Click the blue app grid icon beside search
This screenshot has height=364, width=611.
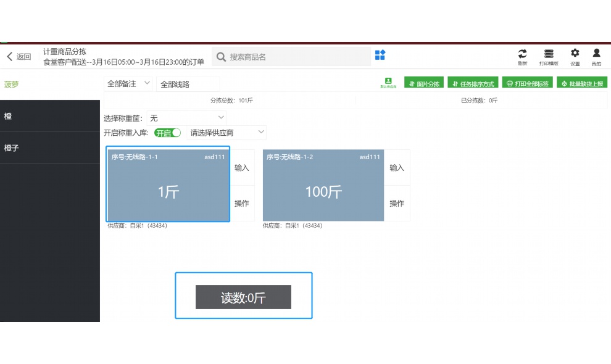pos(380,55)
